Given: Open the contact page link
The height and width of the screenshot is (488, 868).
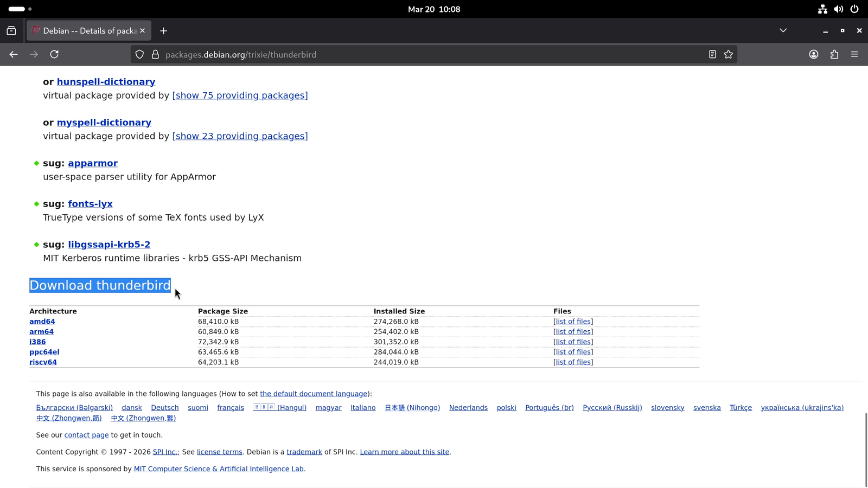Looking at the screenshot, I should click(x=86, y=435).
